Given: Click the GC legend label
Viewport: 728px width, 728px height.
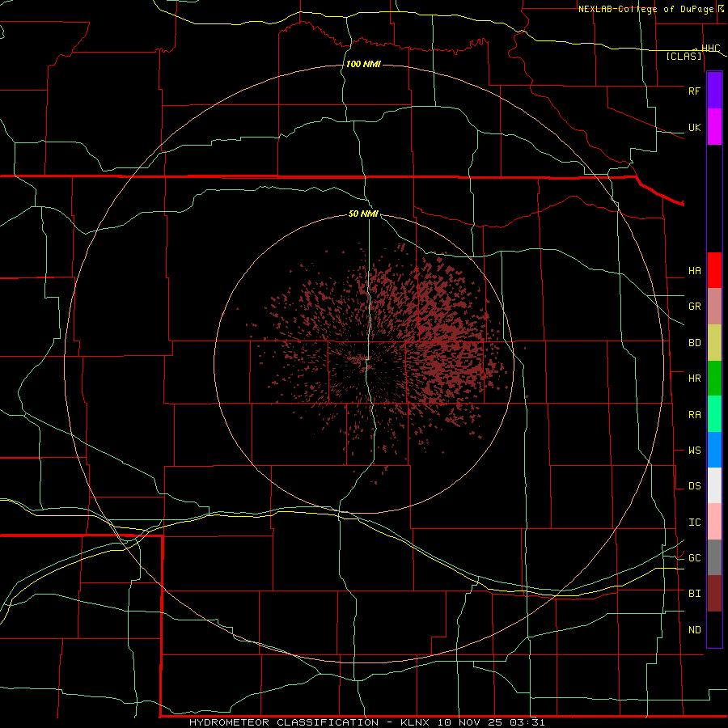Looking at the screenshot, I should [x=694, y=558].
